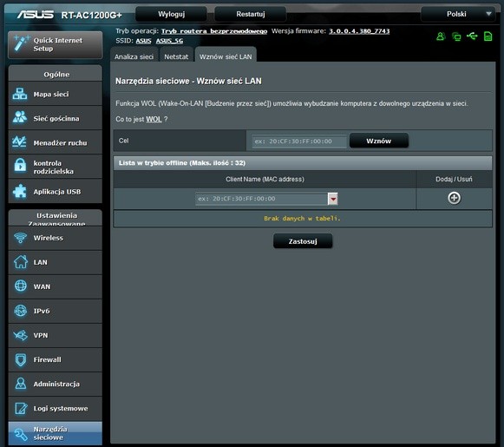Viewport: 504px width, 447px height.
Task: Open the Menadżer ruchu traffic manager
Action: click(x=56, y=143)
